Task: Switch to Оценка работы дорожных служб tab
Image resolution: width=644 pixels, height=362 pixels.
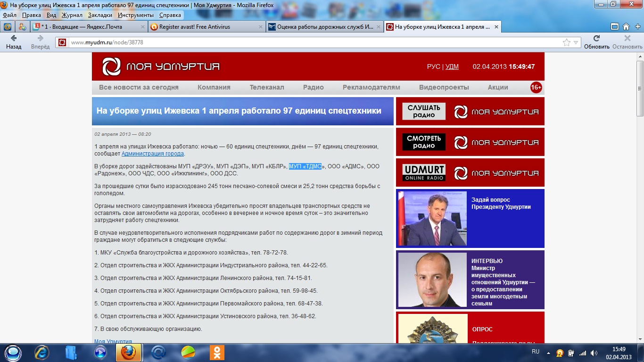Action: [325, 27]
